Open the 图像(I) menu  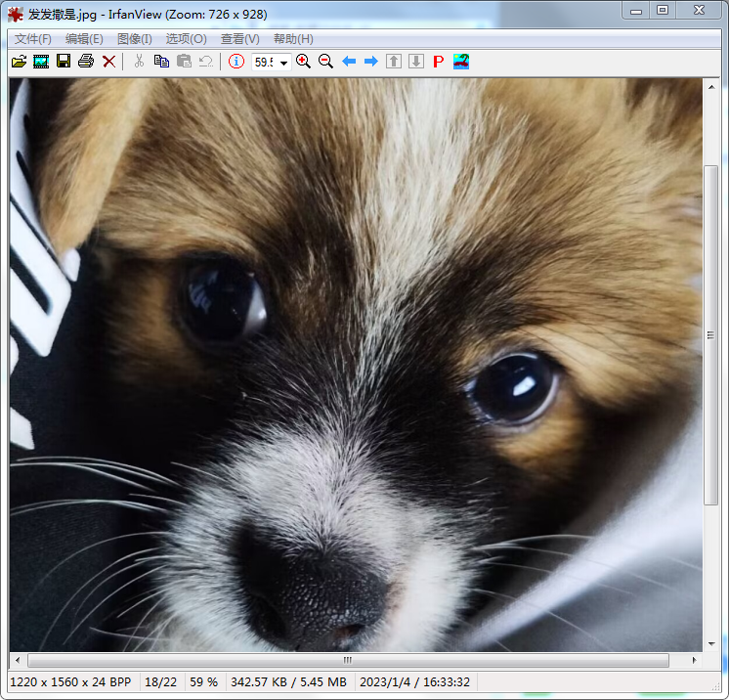tap(134, 38)
